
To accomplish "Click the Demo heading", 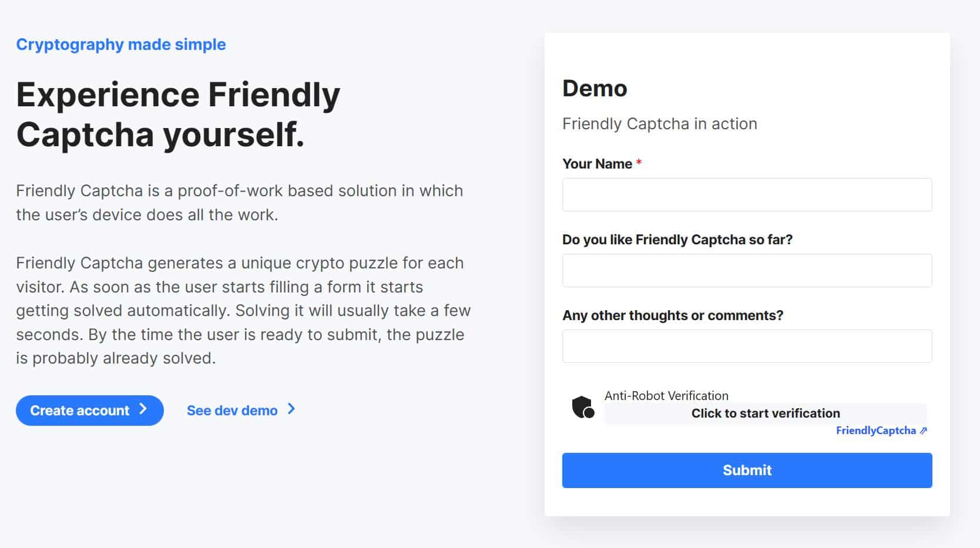I will (595, 88).
